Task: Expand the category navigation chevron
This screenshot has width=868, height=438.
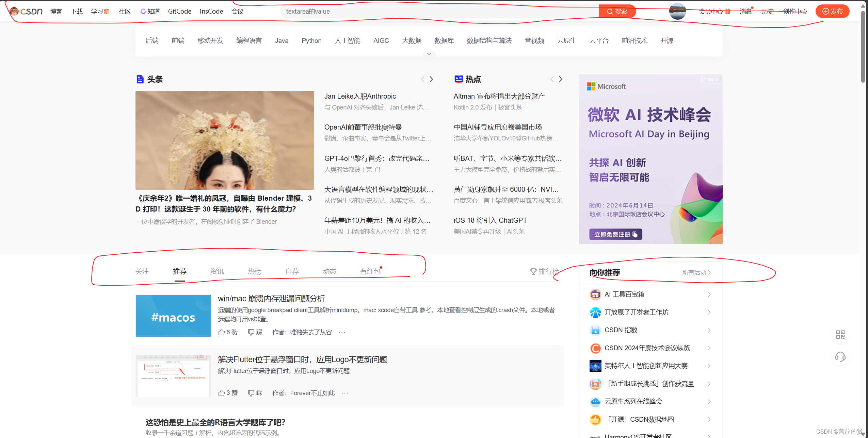Action: pyautogui.click(x=429, y=54)
